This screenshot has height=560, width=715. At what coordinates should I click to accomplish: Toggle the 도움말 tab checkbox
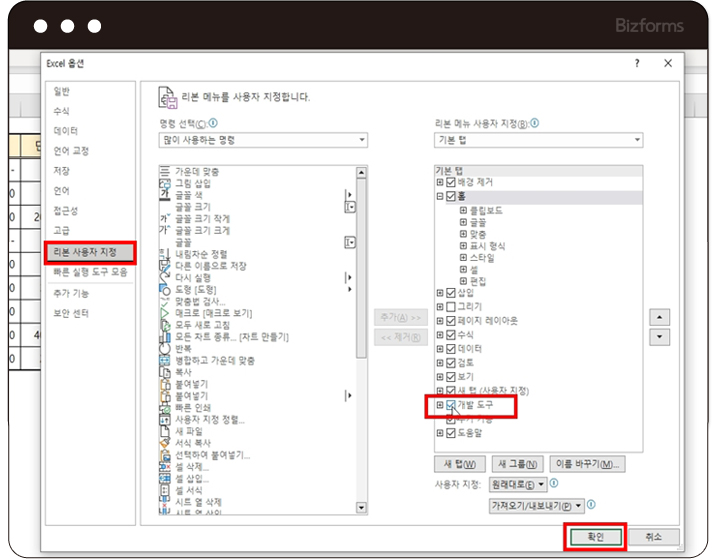[451, 433]
